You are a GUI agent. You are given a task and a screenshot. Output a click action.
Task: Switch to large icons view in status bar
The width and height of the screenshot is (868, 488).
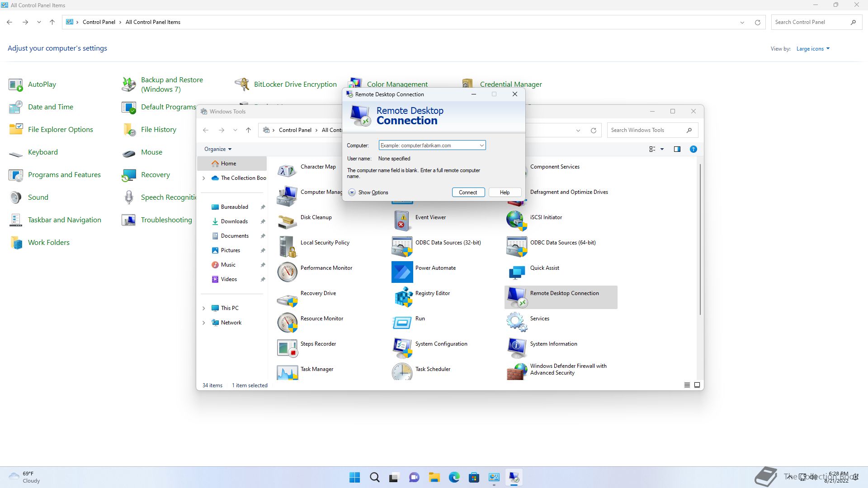[697, 385]
